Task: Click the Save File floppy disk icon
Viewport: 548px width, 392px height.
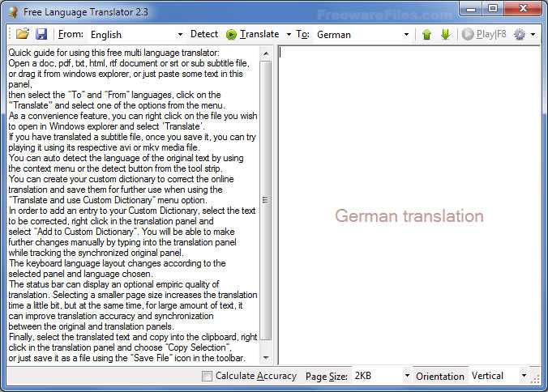Action: (41, 35)
